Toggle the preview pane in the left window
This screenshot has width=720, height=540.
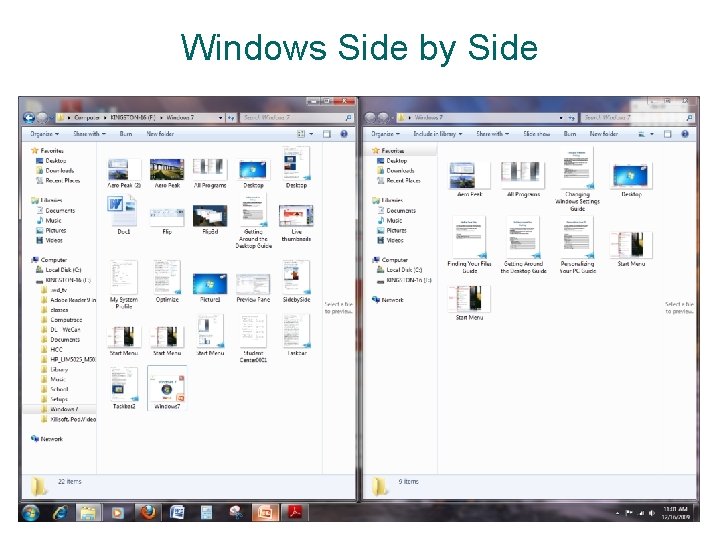[x=327, y=134]
